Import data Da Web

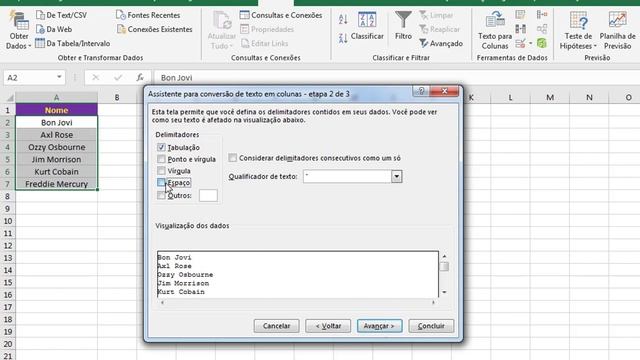tap(54, 29)
